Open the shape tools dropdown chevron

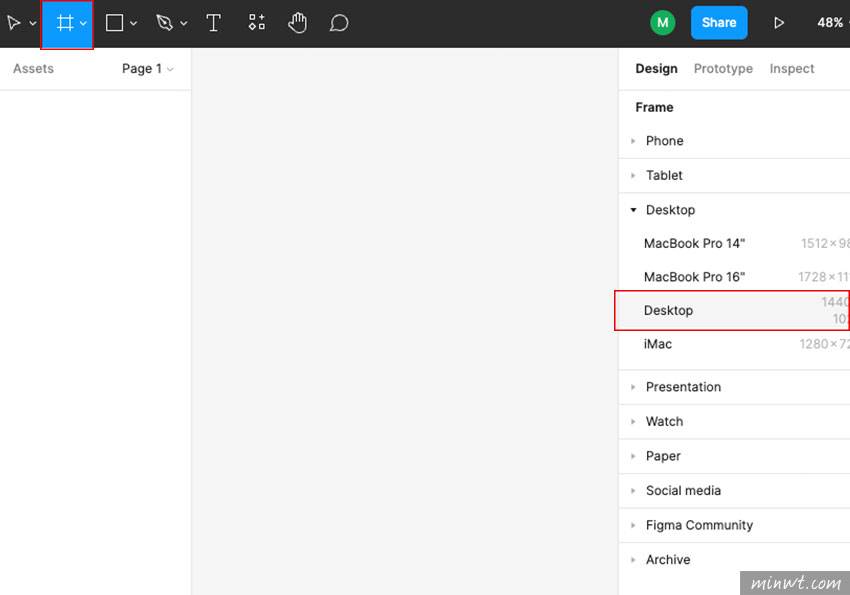133,23
